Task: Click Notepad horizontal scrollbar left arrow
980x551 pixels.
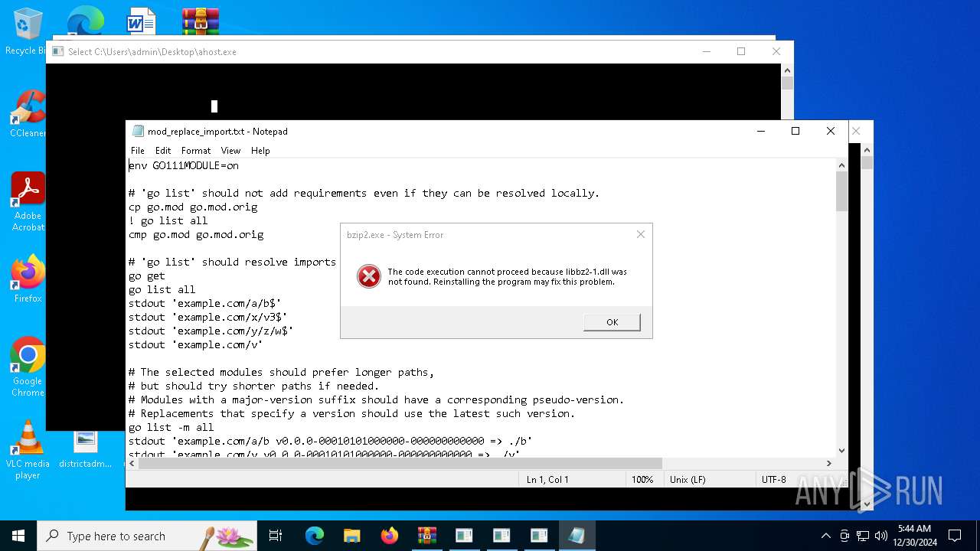Action: [x=132, y=463]
